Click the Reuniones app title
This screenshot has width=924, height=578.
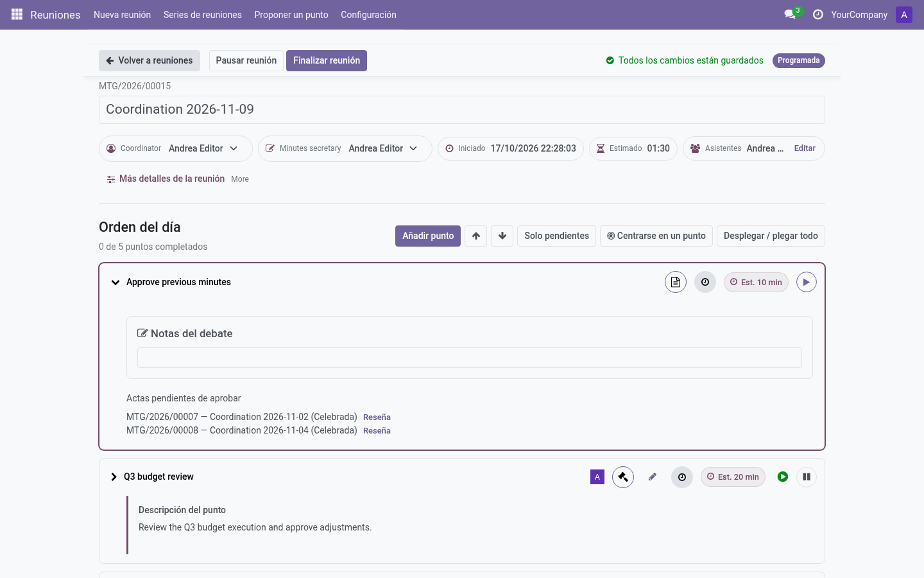click(55, 15)
